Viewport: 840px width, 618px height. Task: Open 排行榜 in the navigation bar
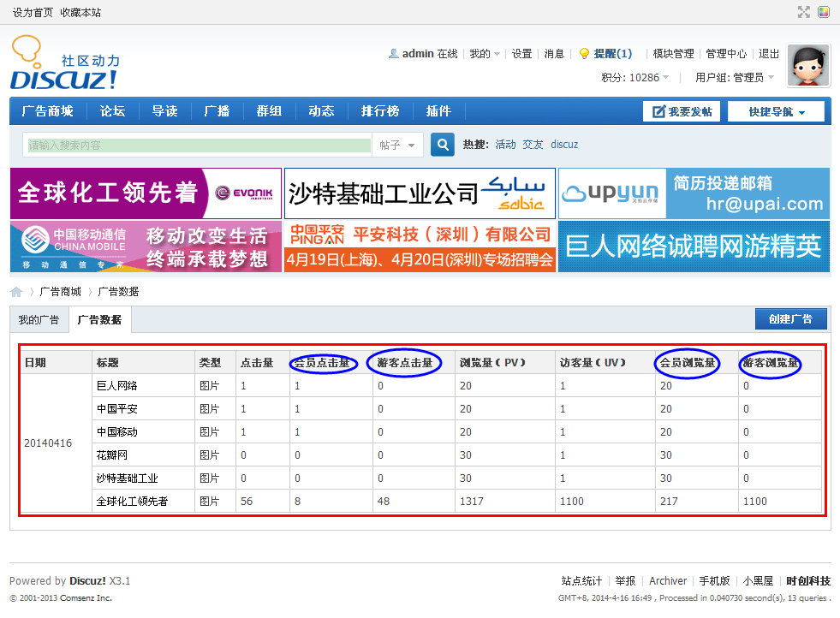click(x=380, y=111)
